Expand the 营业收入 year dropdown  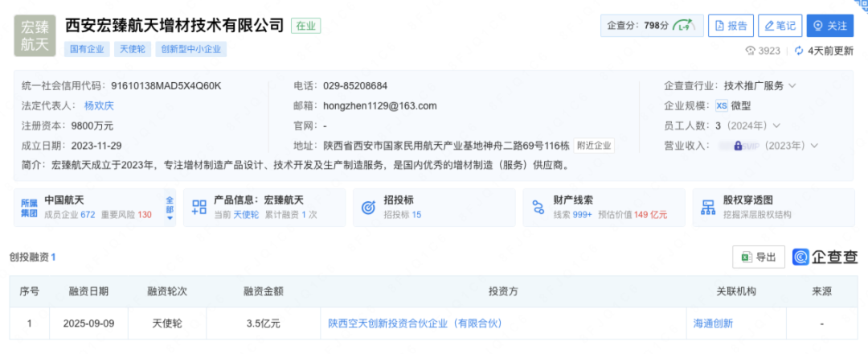pyautogui.click(x=814, y=146)
